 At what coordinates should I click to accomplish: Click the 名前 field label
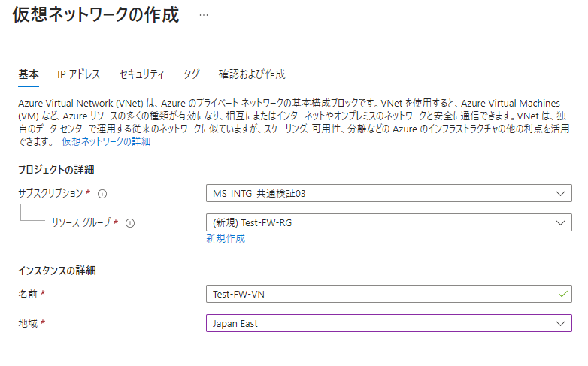tap(29, 294)
